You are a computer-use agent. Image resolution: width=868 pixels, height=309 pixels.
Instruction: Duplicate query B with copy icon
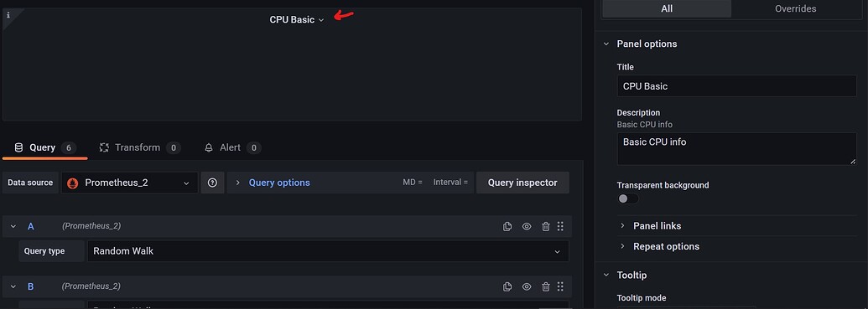tap(507, 286)
